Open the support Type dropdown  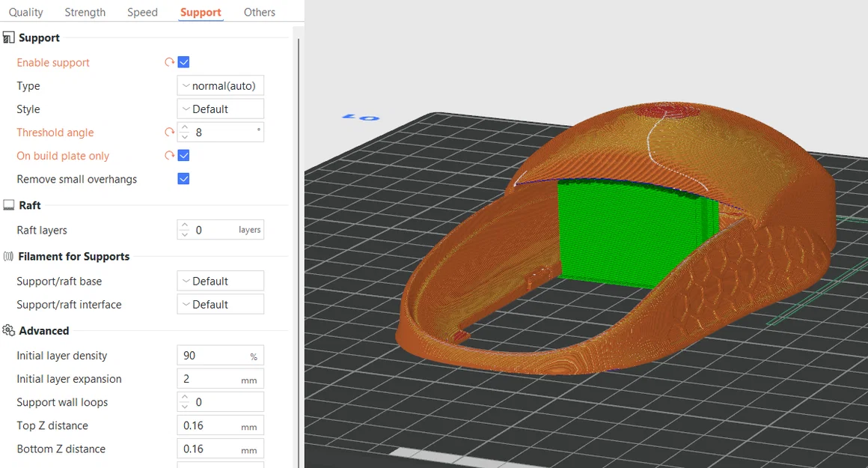point(220,86)
